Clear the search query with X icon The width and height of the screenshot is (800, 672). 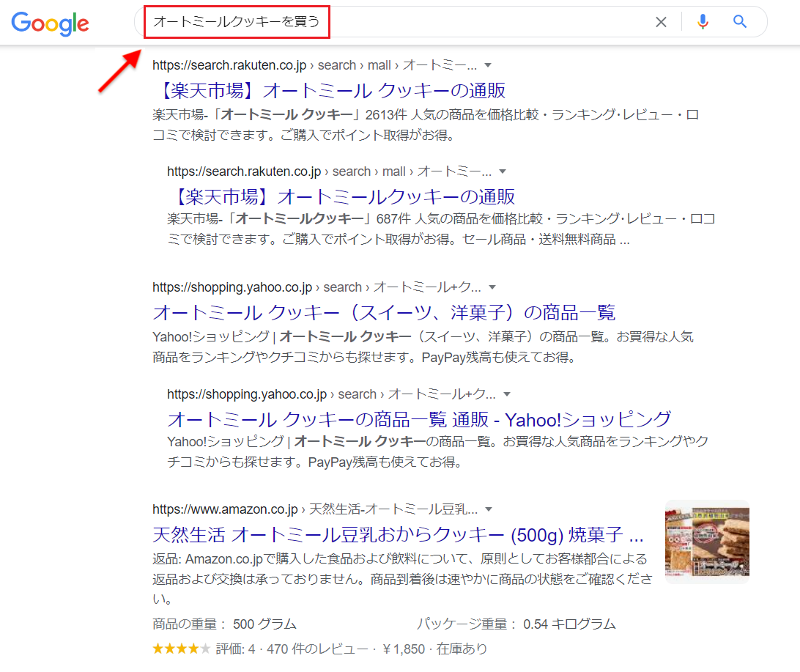[661, 22]
